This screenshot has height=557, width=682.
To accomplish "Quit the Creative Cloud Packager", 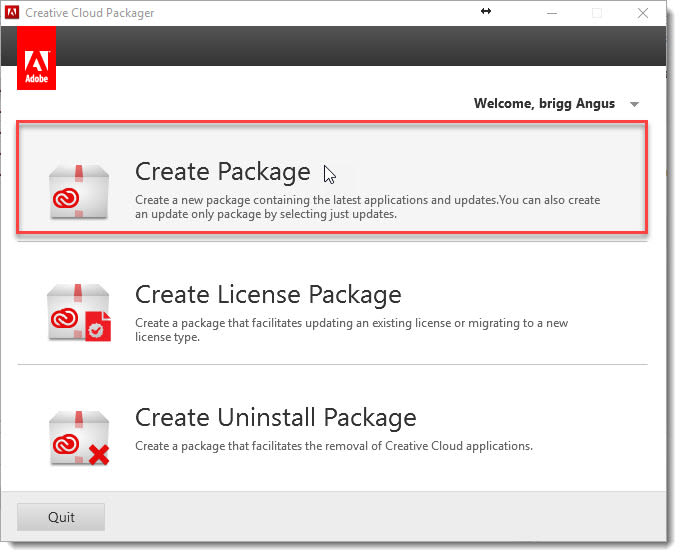I will click(x=61, y=517).
